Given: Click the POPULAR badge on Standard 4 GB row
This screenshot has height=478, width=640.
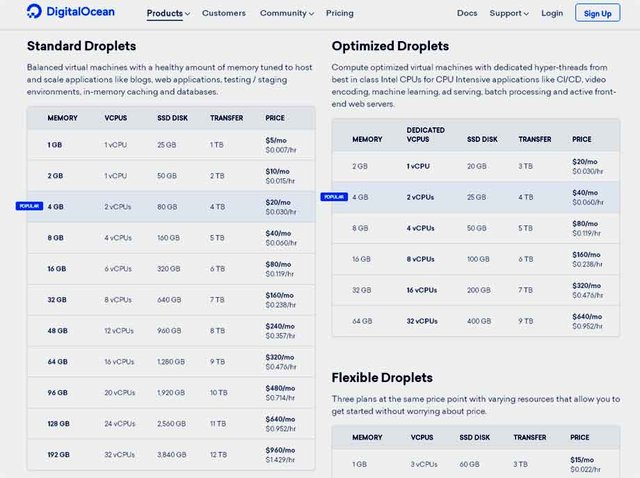Looking at the screenshot, I should tap(29, 206).
